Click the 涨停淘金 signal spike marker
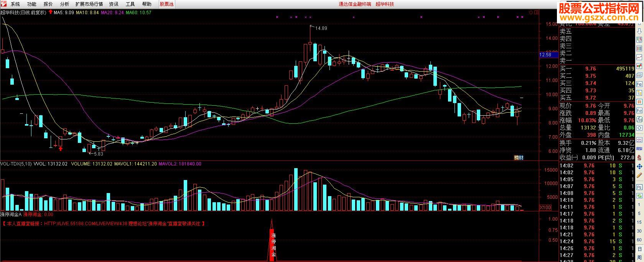This screenshot has width=644, height=262. coord(272,241)
